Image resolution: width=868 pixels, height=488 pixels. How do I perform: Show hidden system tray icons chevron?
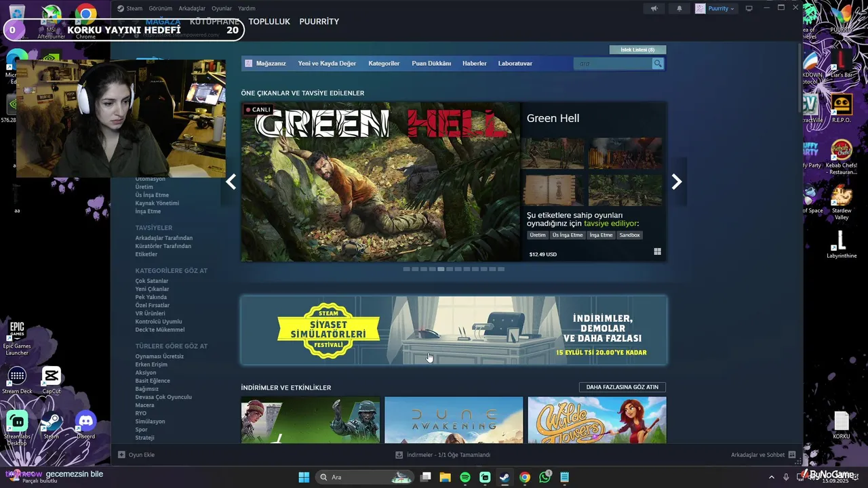pyautogui.click(x=773, y=477)
